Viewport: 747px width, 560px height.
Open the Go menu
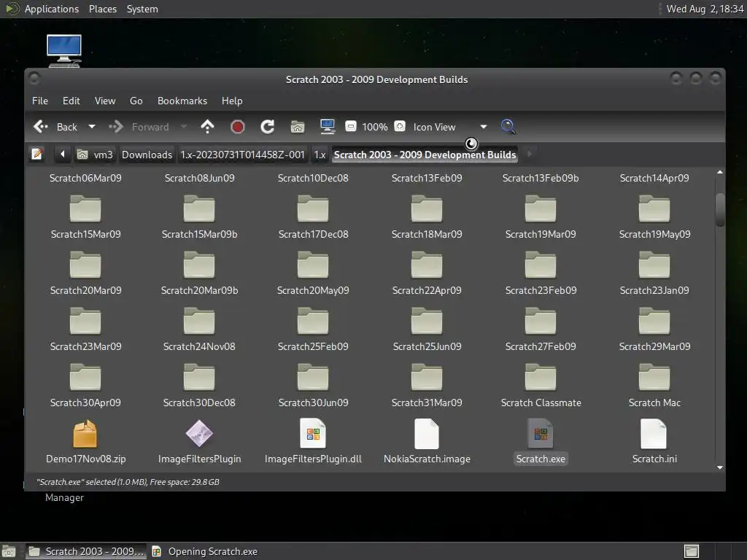coord(136,101)
